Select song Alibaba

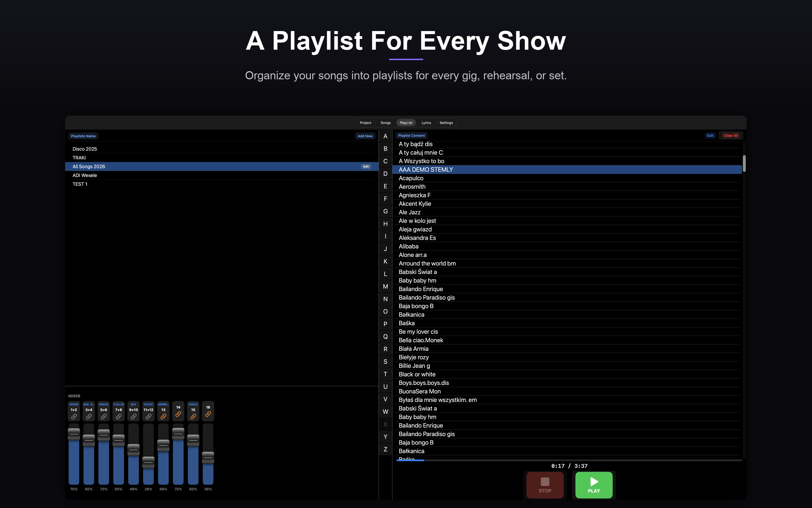pos(567,246)
